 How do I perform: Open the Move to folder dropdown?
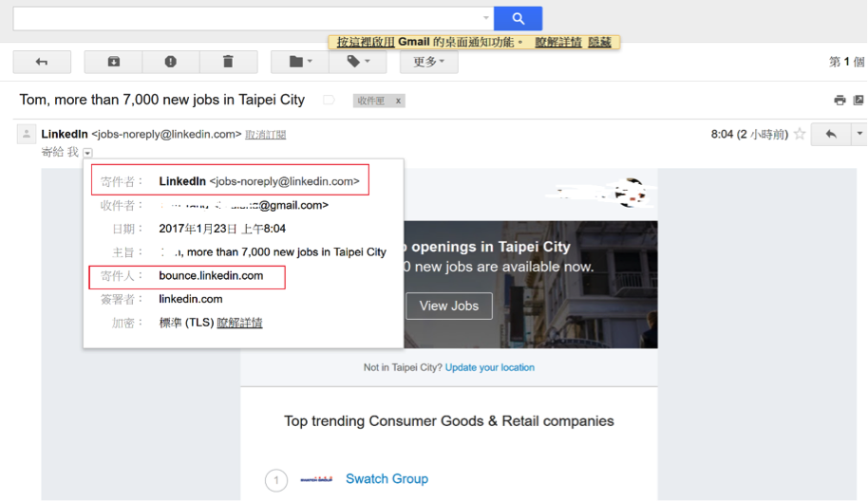pos(300,62)
